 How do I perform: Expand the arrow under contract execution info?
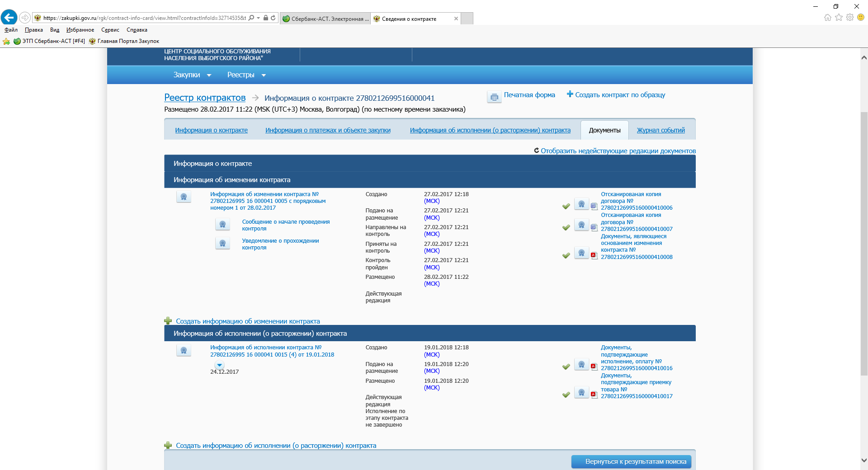[x=219, y=365]
